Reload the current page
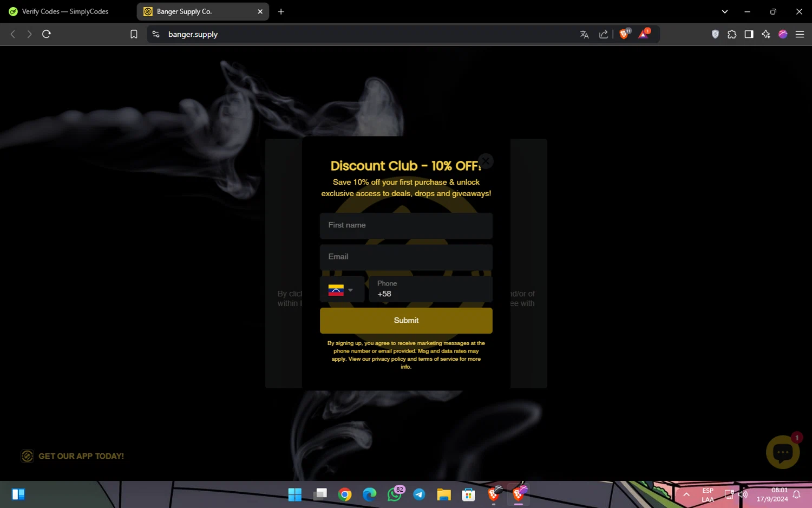Viewport: 812px width, 508px height. (x=47, y=34)
